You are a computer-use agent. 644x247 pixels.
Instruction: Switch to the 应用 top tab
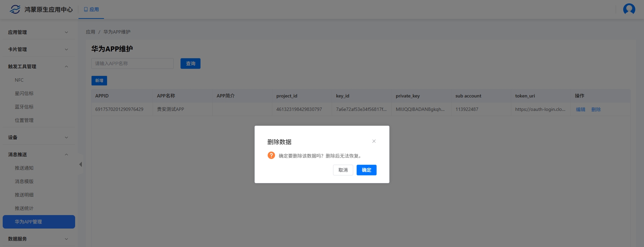pos(91,9)
